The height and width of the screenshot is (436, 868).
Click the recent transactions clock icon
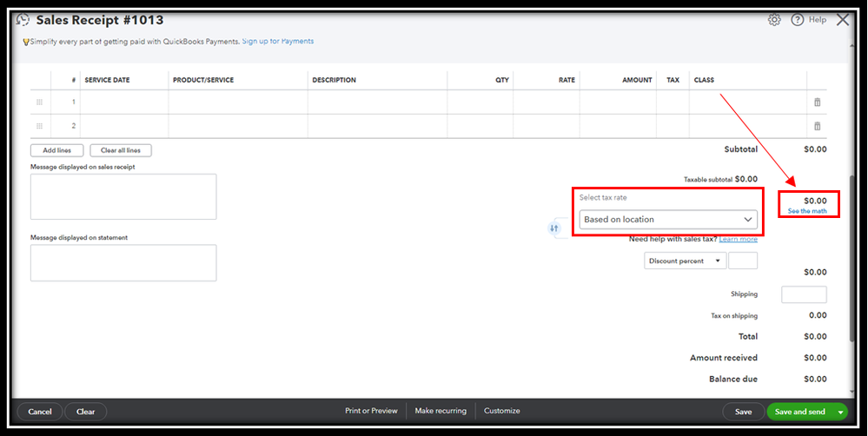(x=23, y=20)
